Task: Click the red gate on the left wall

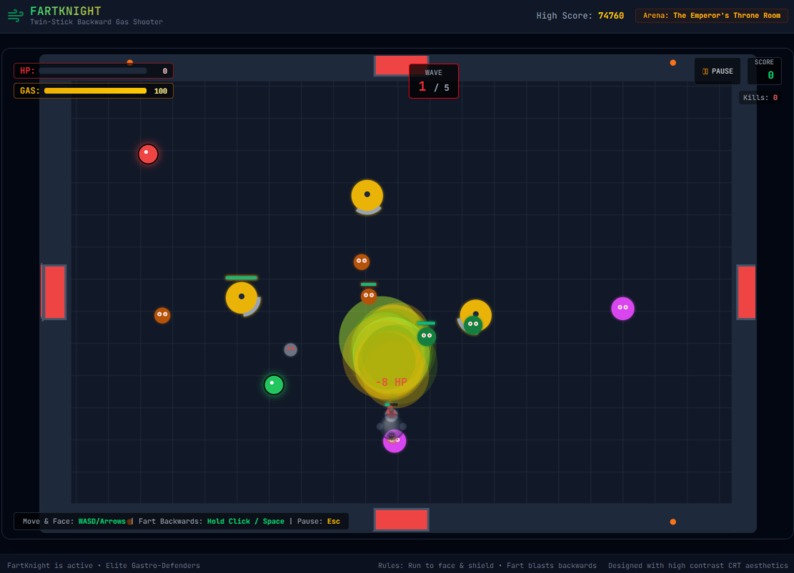Action: [x=54, y=292]
